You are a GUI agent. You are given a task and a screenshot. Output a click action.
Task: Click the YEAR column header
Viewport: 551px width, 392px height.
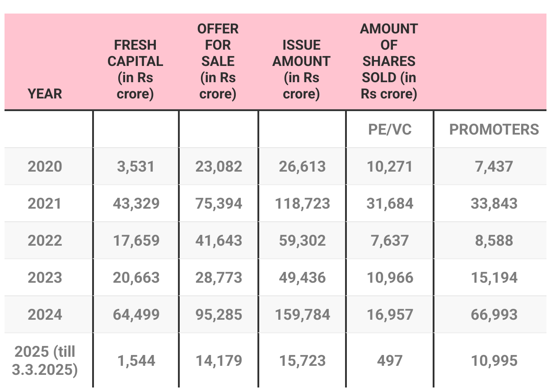[45, 94]
